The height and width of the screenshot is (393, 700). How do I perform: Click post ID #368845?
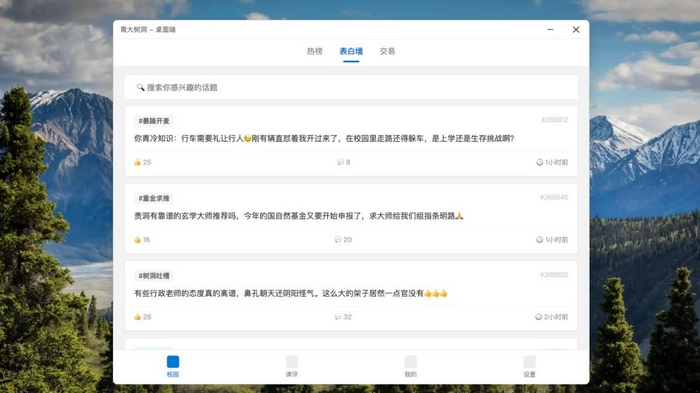(x=554, y=197)
